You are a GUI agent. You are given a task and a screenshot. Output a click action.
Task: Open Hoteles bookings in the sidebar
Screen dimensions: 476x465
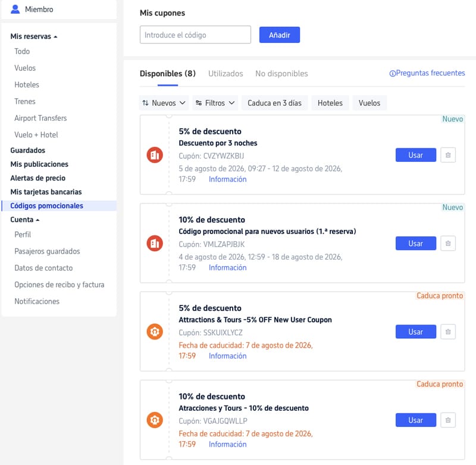(27, 85)
